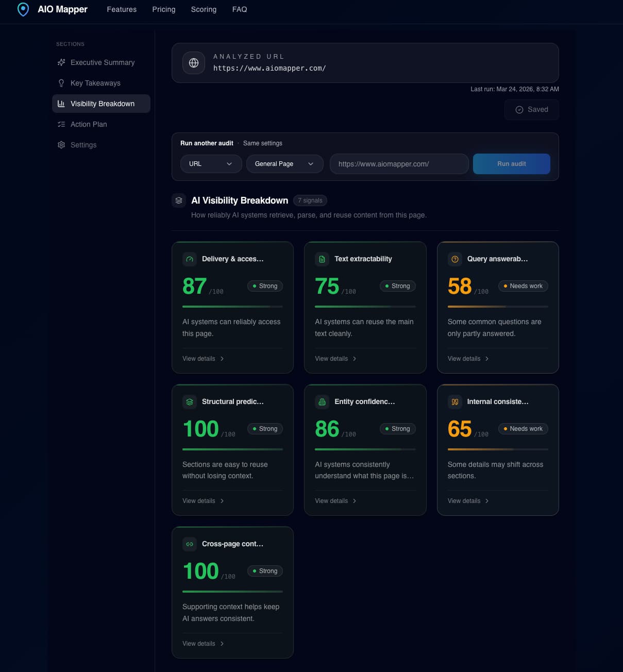Viewport: 623px width, 672px height.
Task: Click the Cross-page context link icon
Action: pyautogui.click(x=190, y=544)
